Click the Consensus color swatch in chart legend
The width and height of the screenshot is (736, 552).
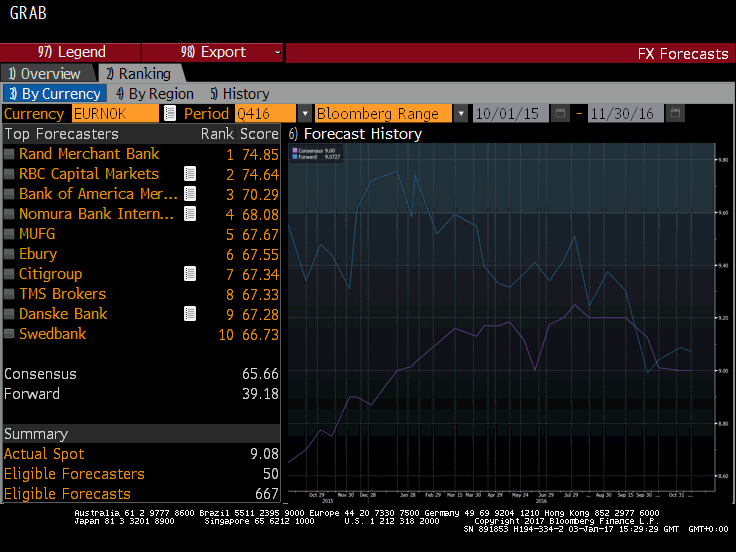[295, 151]
